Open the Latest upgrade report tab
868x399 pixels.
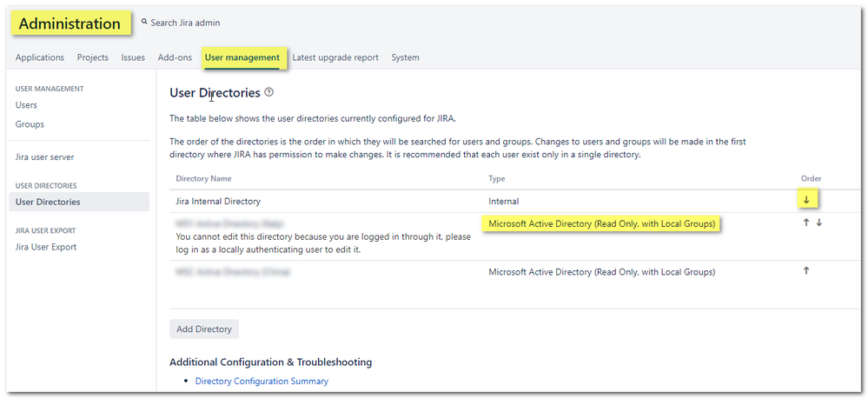pyautogui.click(x=335, y=57)
